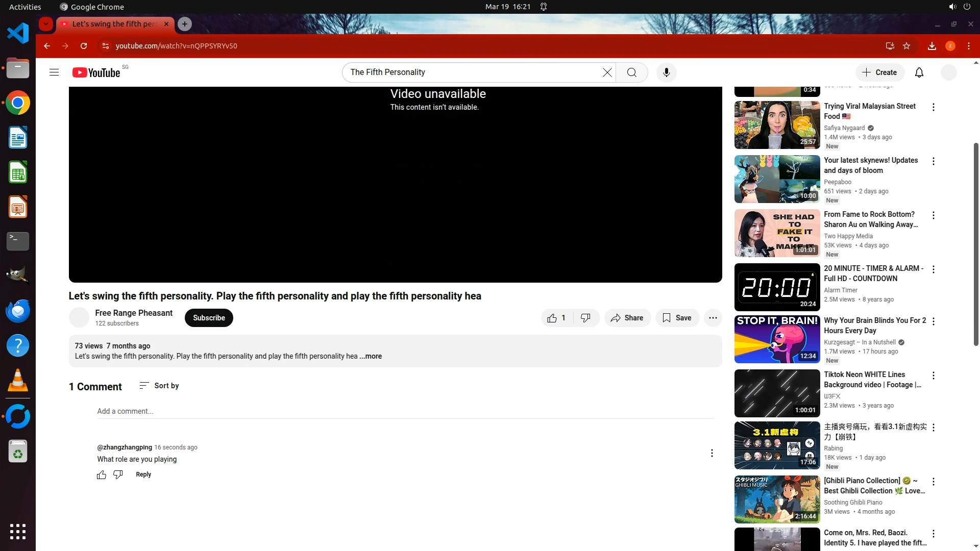Bookmark this page with star icon
980x551 pixels.
click(x=906, y=46)
